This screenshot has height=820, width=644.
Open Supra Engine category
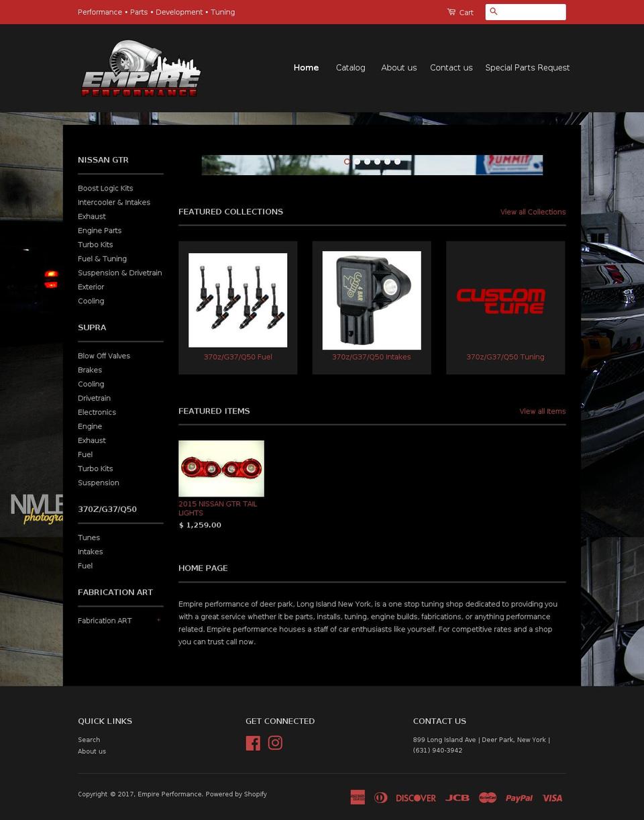(90, 427)
